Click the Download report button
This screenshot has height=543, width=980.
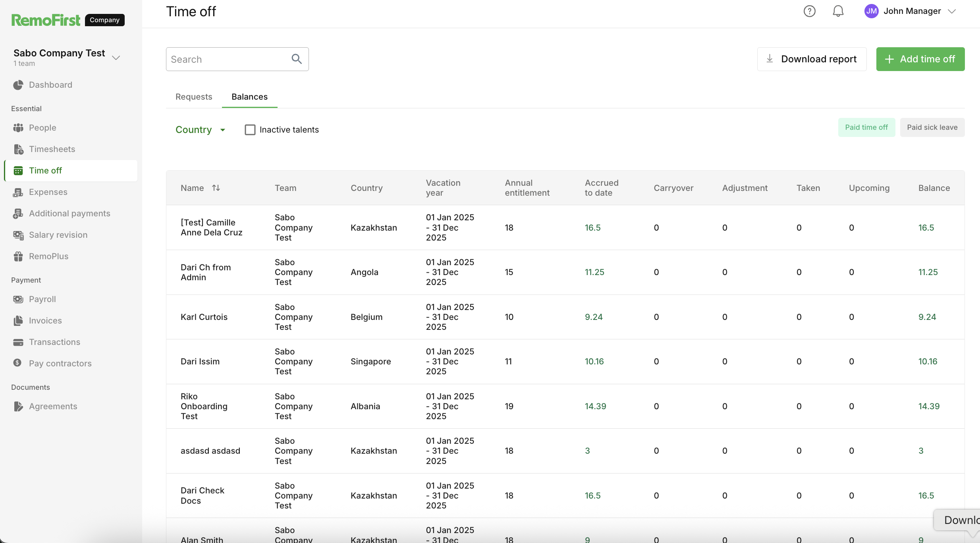pos(812,59)
